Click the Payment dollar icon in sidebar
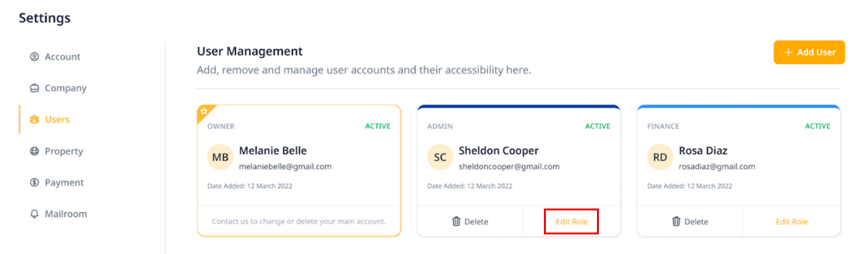 pos(35,183)
